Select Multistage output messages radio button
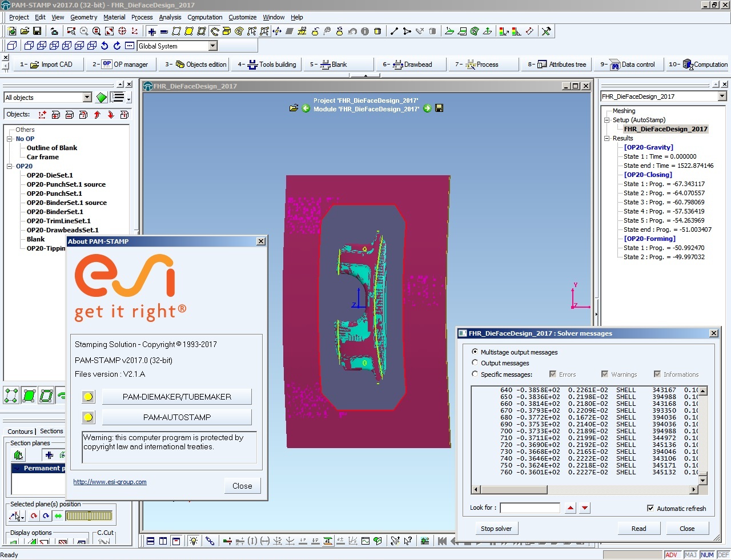The height and width of the screenshot is (560, 731). click(x=475, y=352)
